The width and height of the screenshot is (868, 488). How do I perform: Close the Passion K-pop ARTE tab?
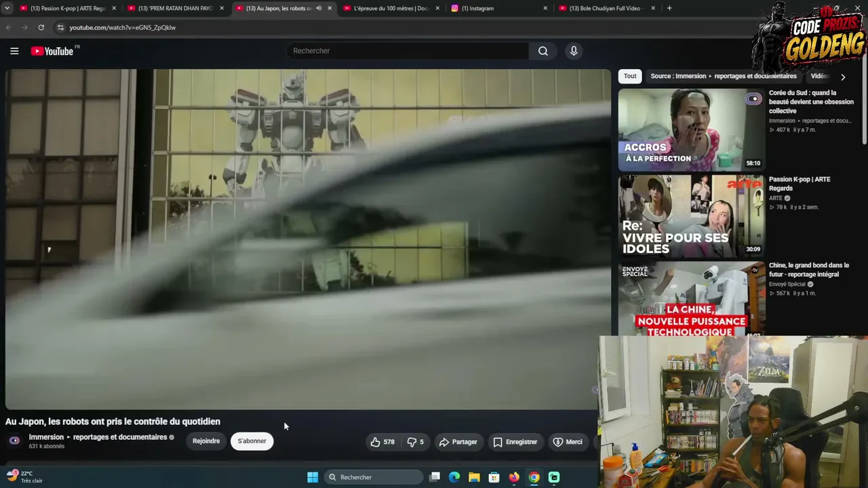[x=114, y=8]
